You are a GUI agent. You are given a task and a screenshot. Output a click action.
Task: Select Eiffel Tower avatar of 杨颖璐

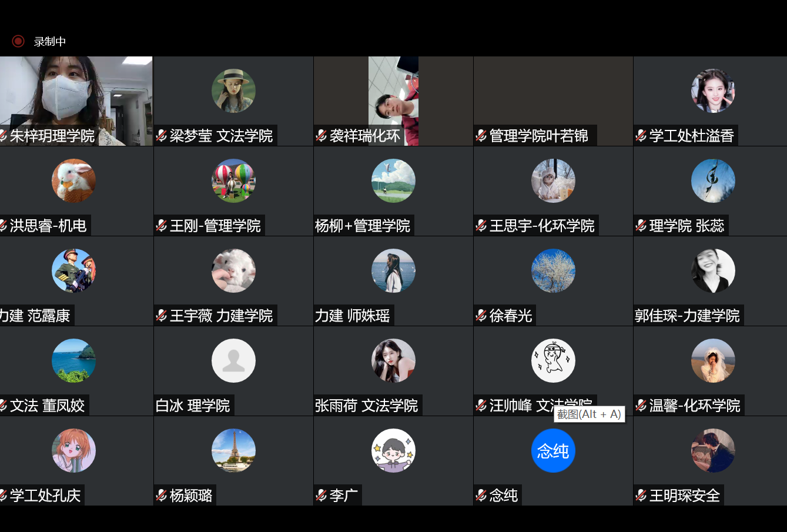[233, 451]
